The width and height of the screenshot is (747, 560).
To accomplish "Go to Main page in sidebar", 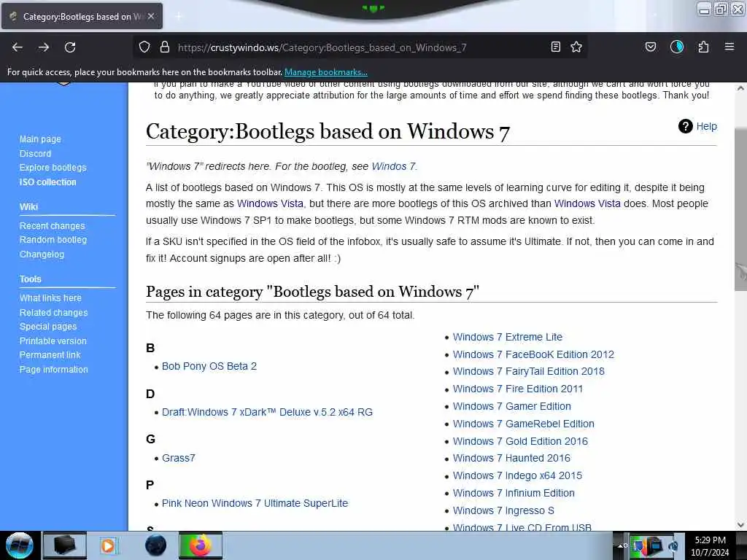I will pos(40,139).
